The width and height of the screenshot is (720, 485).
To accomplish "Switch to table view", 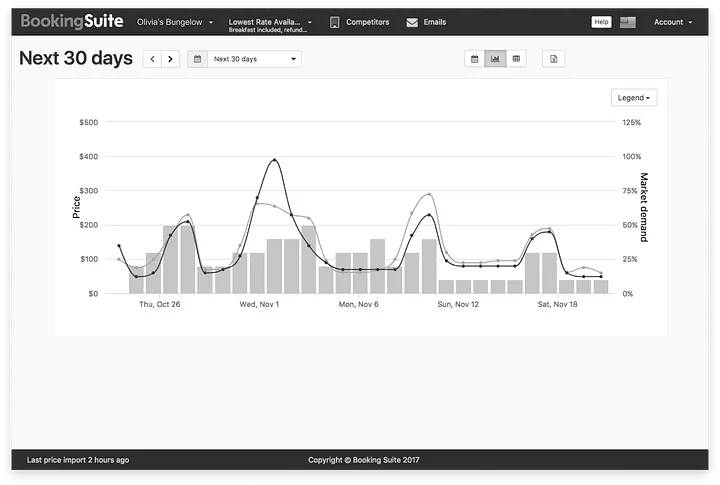I will (x=516, y=59).
